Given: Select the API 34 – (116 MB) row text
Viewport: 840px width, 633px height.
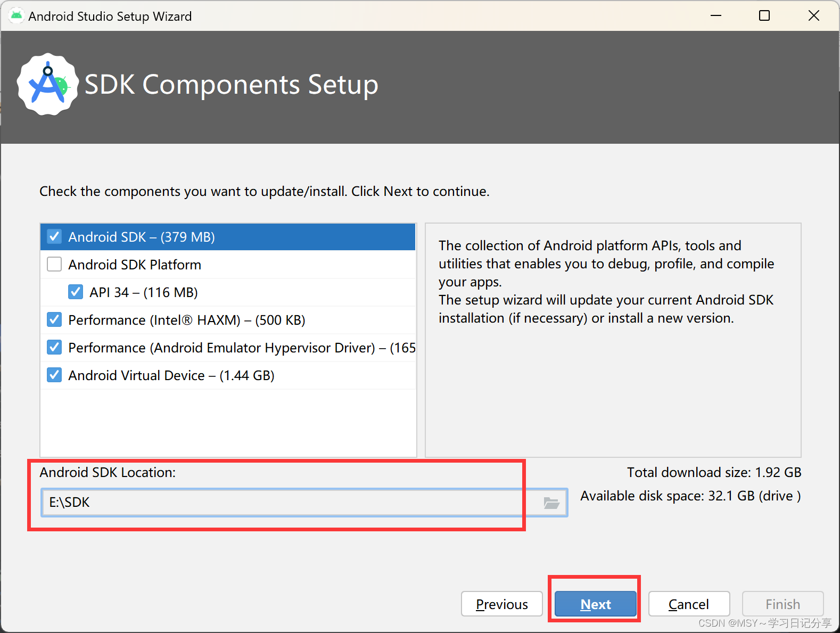Looking at the screenshot, I should pyautogui.click(x=144, y=292).
